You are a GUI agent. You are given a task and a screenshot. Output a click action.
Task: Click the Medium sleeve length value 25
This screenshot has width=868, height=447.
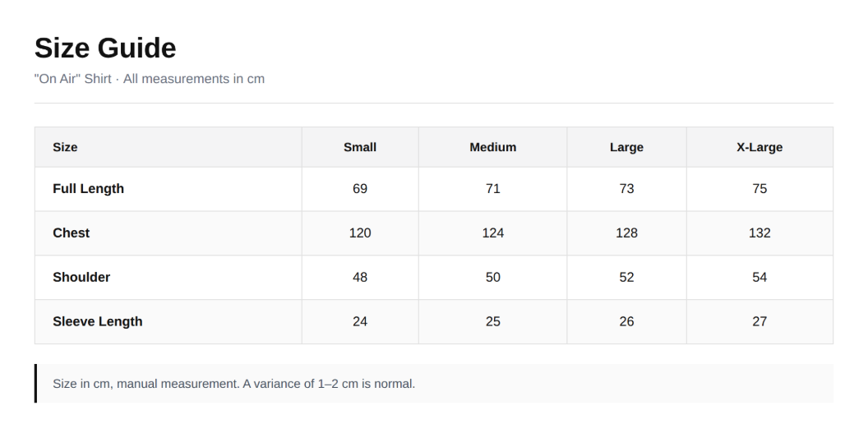(x=492, y=321)
